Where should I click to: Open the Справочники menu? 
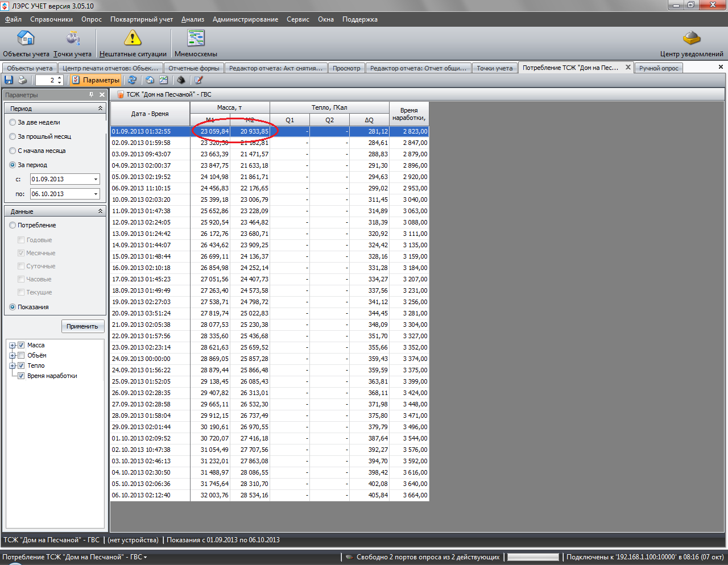51,19
